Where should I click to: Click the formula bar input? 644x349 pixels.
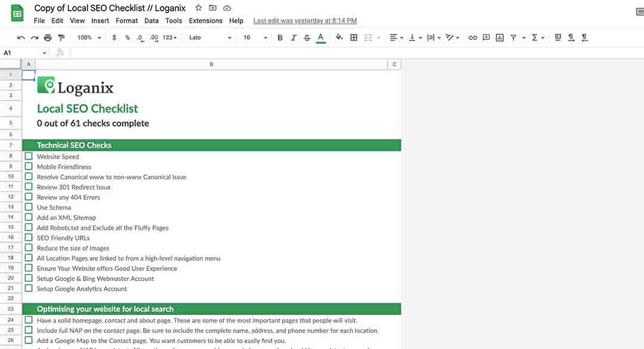click(357, 53)
